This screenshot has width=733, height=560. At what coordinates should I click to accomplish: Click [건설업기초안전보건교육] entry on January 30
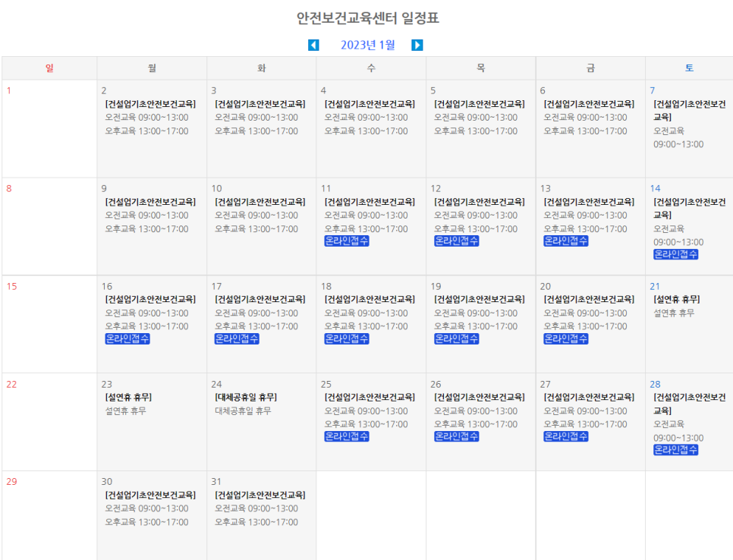[x=150, y=495]
